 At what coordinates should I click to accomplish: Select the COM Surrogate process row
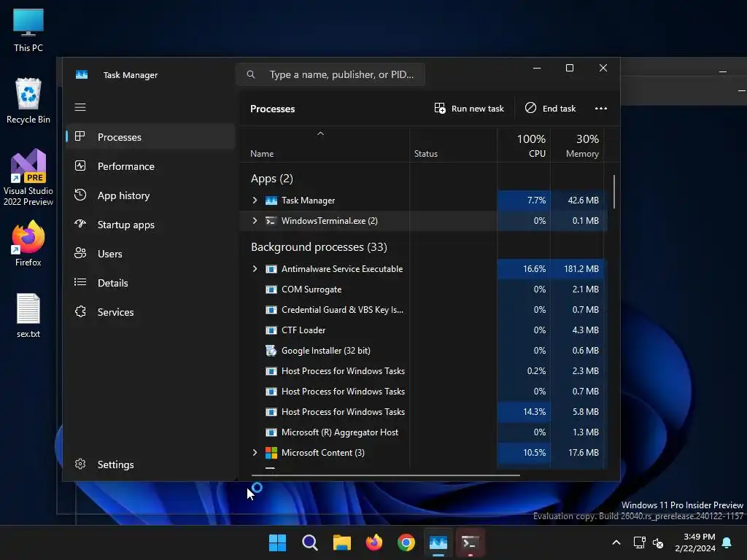point(424,289)
